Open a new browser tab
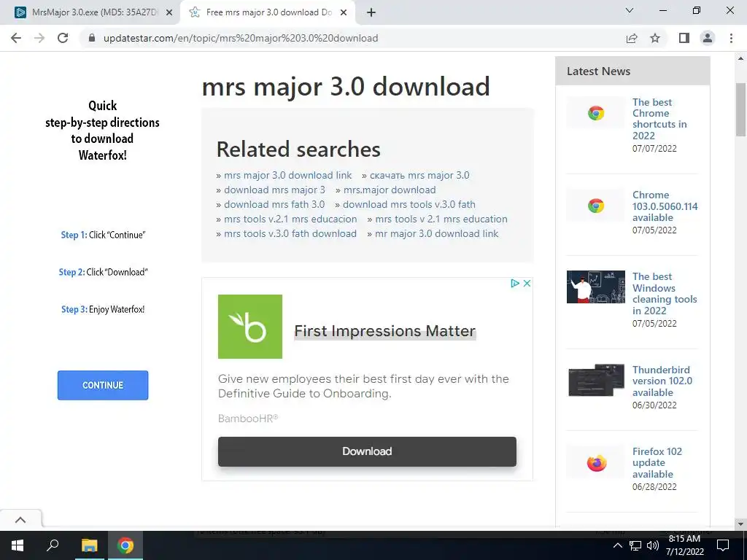Image resolution: width=747 pixels, height=560 pixels. coord(371,13)
